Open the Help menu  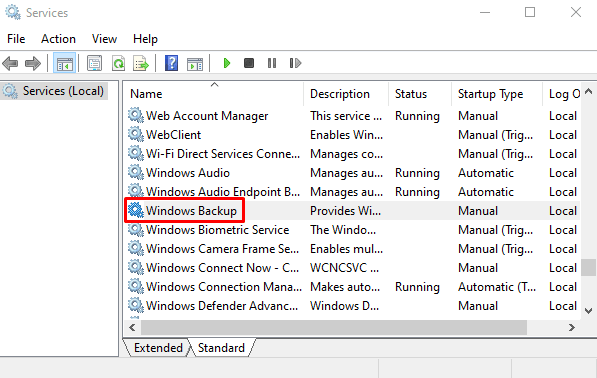[x=145, y=39]
